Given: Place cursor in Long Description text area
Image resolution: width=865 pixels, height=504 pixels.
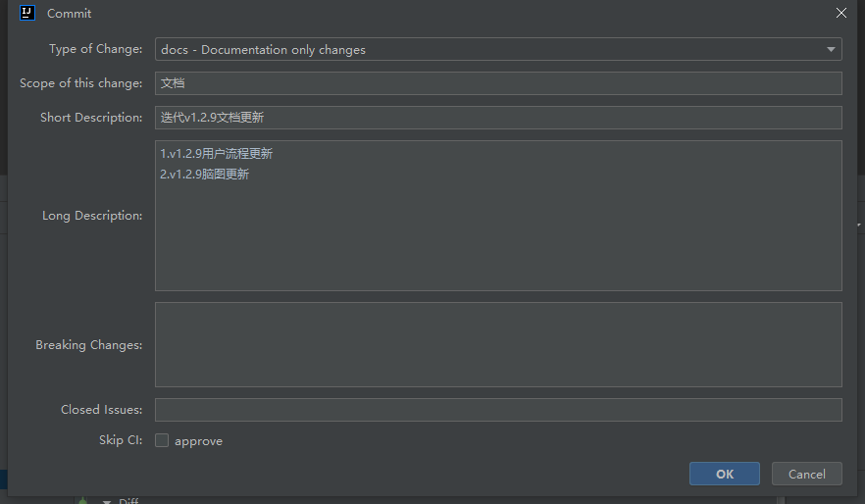Looking at the screenshot, I should click(x=498, y=216).
